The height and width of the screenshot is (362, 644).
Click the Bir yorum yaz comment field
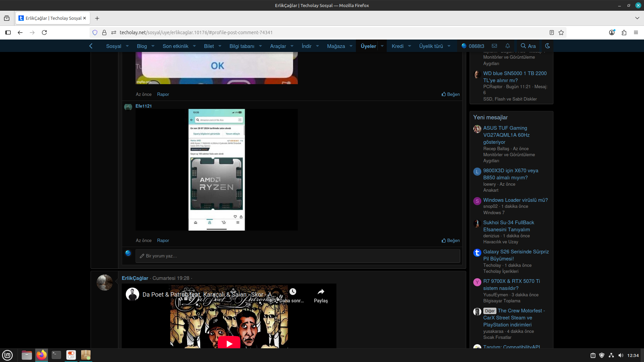coord(298,256)
